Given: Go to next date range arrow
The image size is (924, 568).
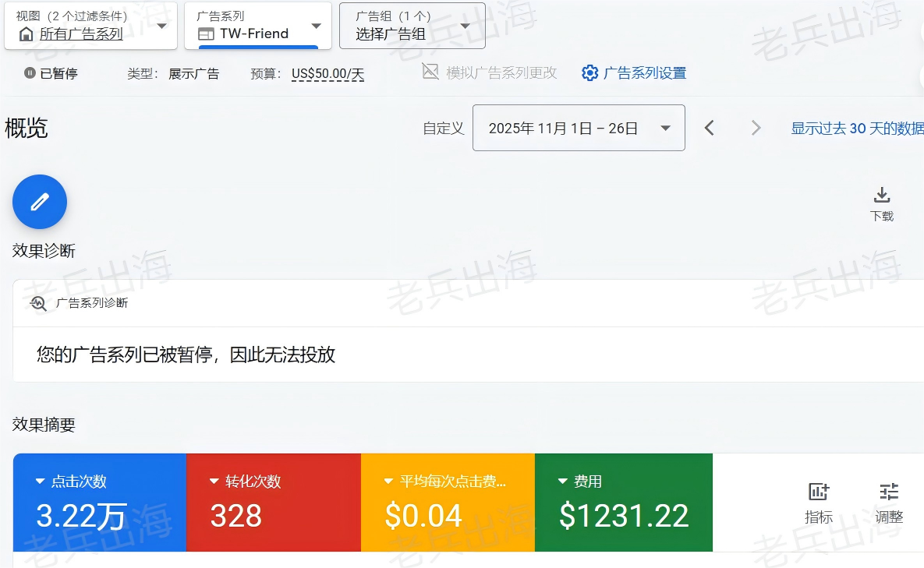Looking at the screenshot, I should click(756, 128).
